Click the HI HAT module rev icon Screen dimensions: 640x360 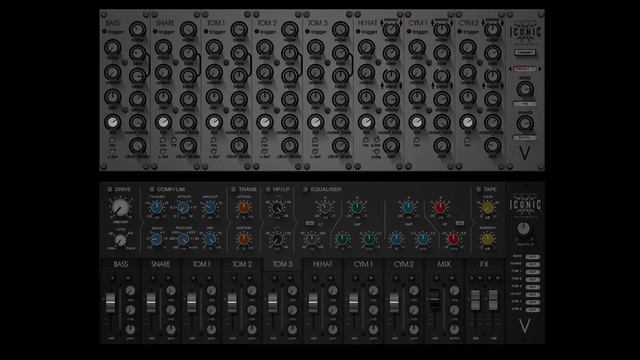(x=365, y=140)
